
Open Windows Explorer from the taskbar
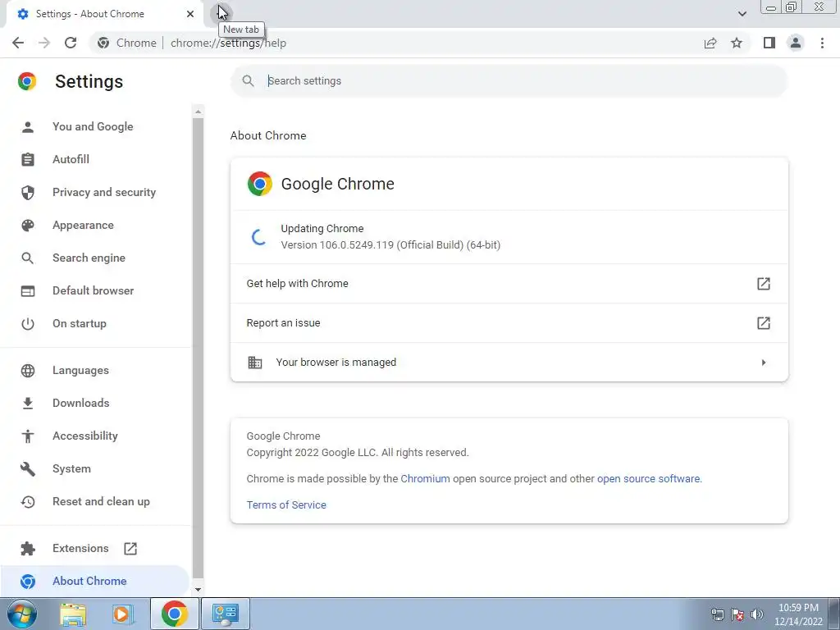tap(73, 614)
